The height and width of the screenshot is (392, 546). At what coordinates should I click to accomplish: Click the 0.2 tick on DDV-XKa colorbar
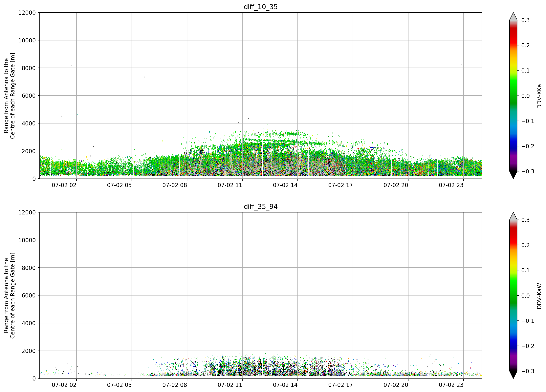[526, 46]
